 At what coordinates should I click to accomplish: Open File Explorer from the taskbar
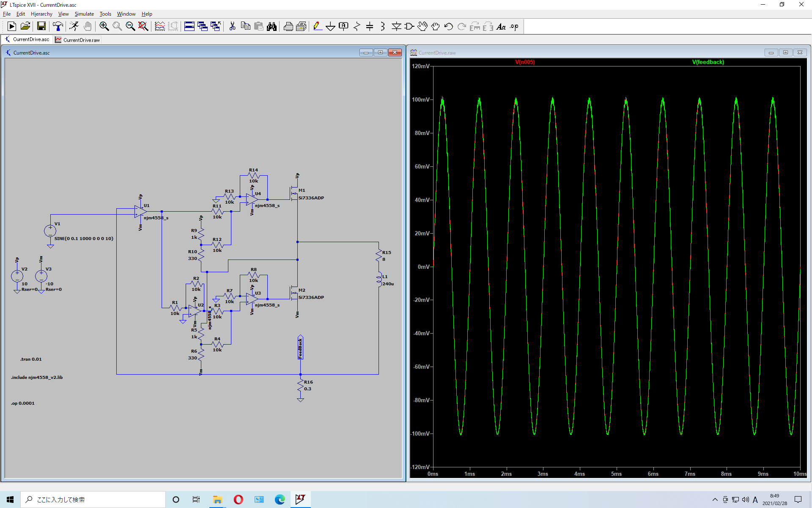217,500
